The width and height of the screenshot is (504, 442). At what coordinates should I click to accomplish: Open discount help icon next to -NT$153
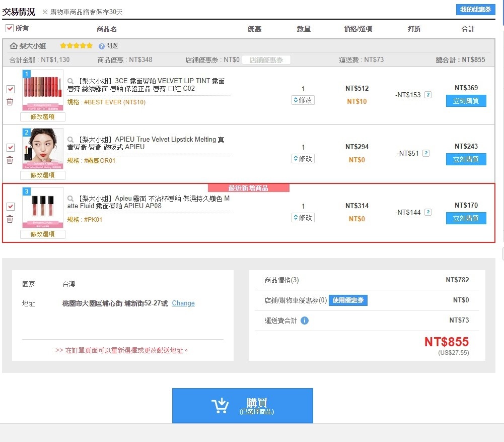[428, 95]
